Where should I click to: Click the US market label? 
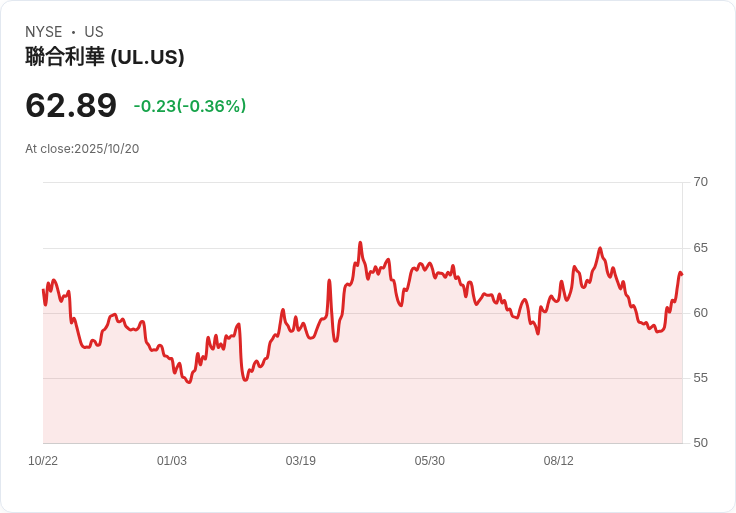pyautogui.click(x=94, y=32)
